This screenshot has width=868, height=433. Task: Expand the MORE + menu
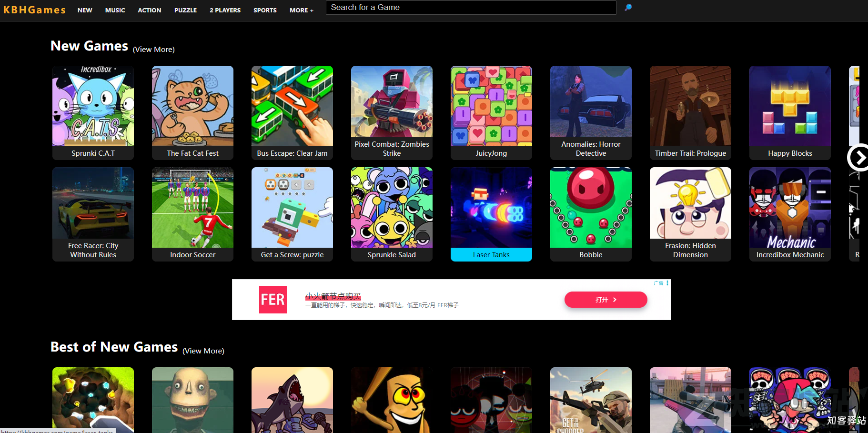(x=301, y=10)
